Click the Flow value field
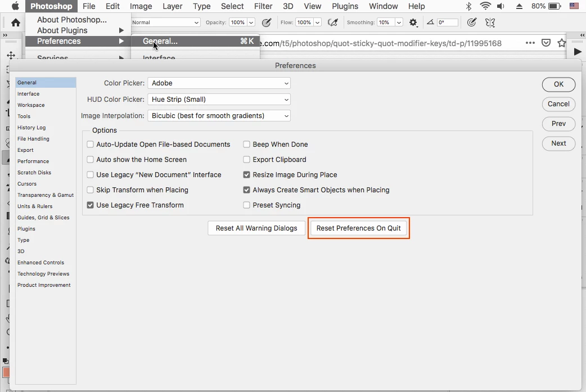The width and height of the screenshot is (586, 392). 304,22
